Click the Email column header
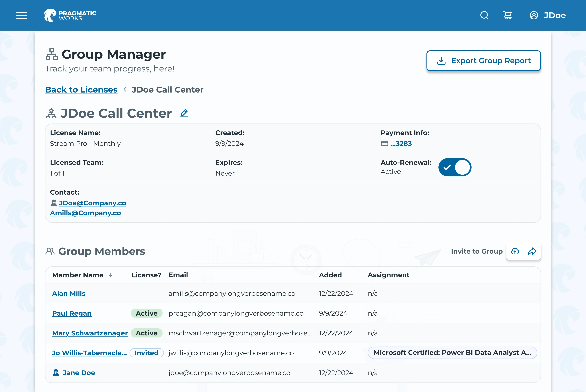 pyautogui.click(x=178, y=275)
